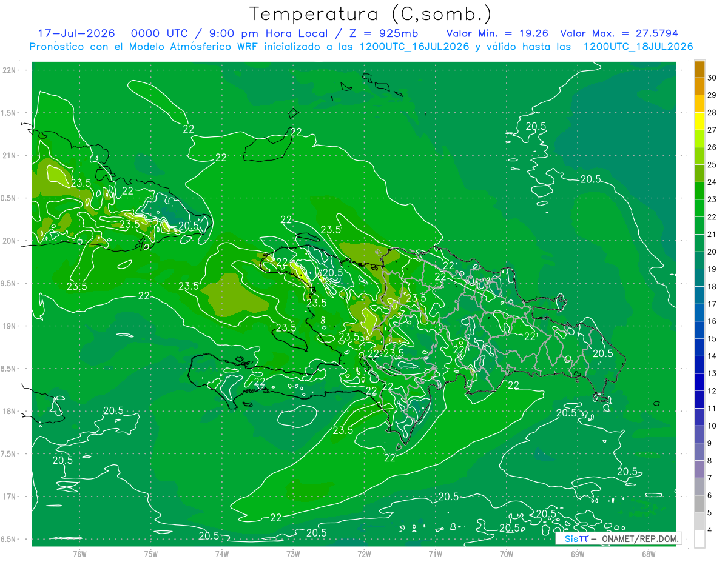The height and width of the screenshot is (562, 728).
Task: Click the 71W longitude axis label
Action: point(435,554)
